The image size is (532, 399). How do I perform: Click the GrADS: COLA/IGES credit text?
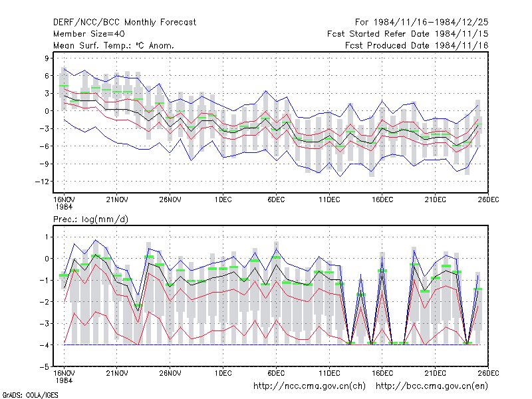click(x=30, y=395)
